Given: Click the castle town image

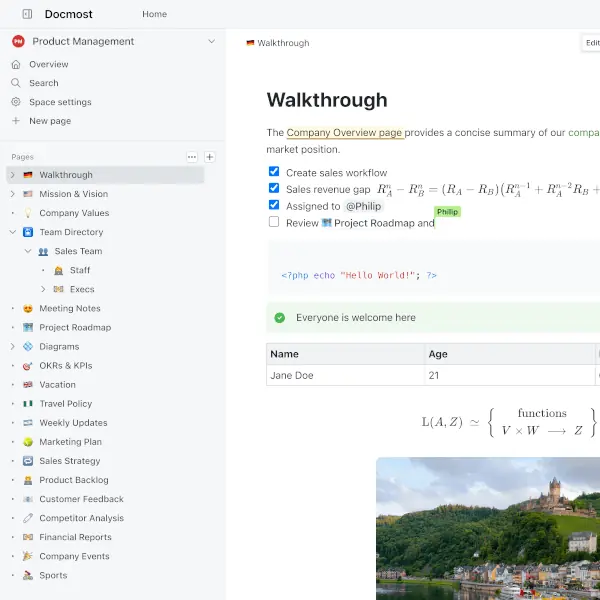Looking at the screenshot, I should pos(488,528).
